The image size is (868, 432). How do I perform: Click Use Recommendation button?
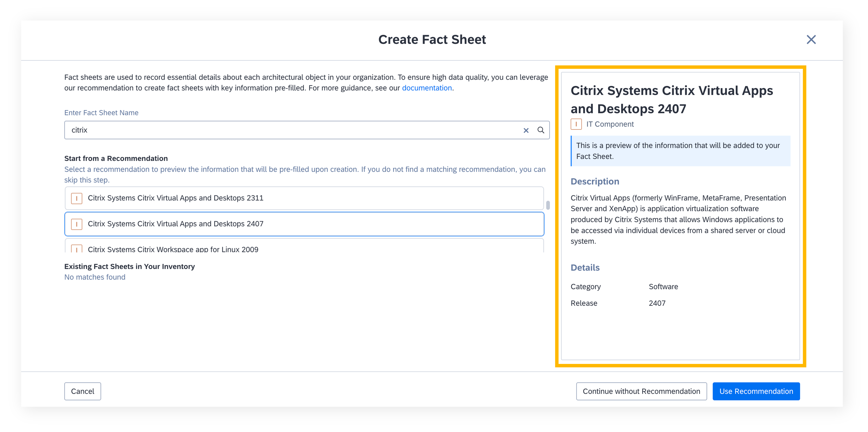point(756,391)
